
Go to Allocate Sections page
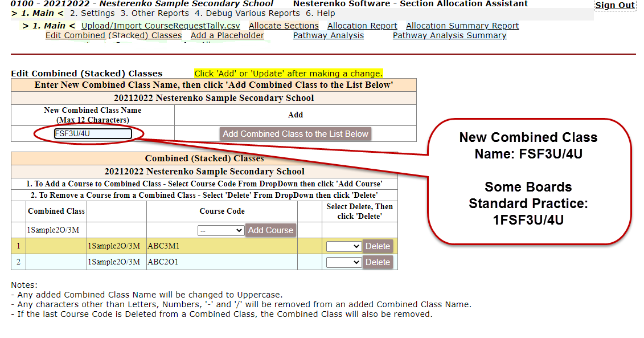click(x=284, y=26)
